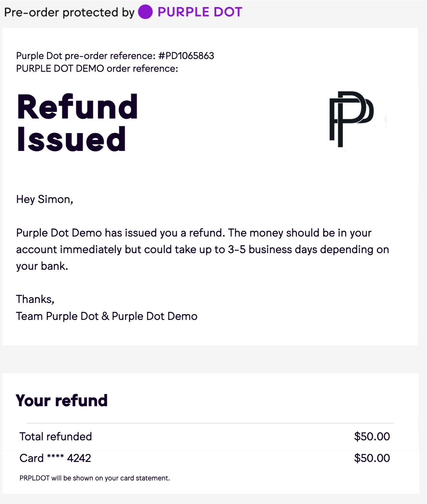Click the 'Thanks,' sign-off line

click(35, 299)
